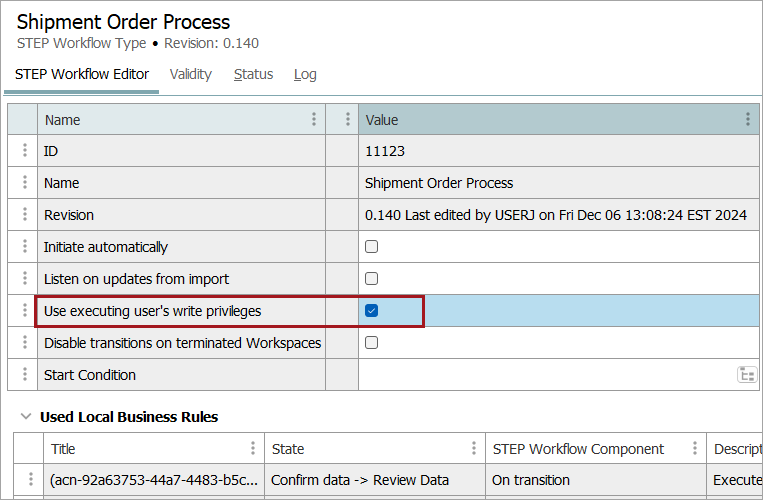The width and height of the screenshot is (763, 500).
Task: Tick Disable transitions on terminated Workspaces
Action: click(371, 343)
